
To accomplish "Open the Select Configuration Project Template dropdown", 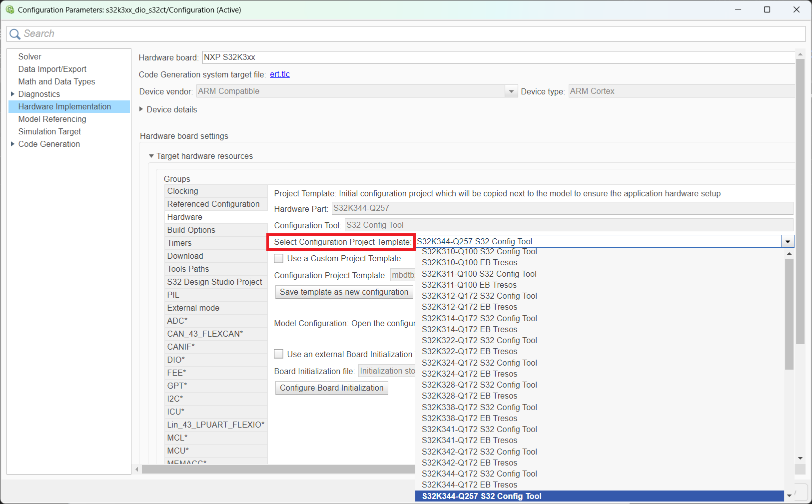I will click(x=788, y=241).
